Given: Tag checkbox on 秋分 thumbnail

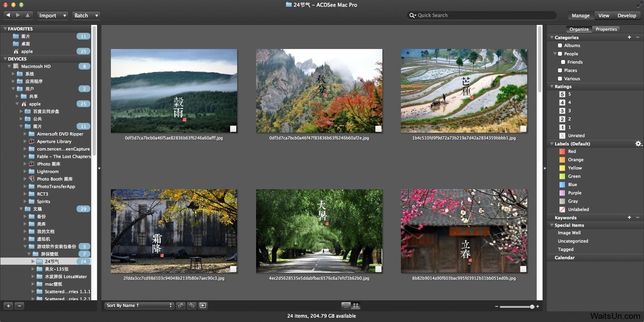Looking at the screenshot, I should pos(378,129).
